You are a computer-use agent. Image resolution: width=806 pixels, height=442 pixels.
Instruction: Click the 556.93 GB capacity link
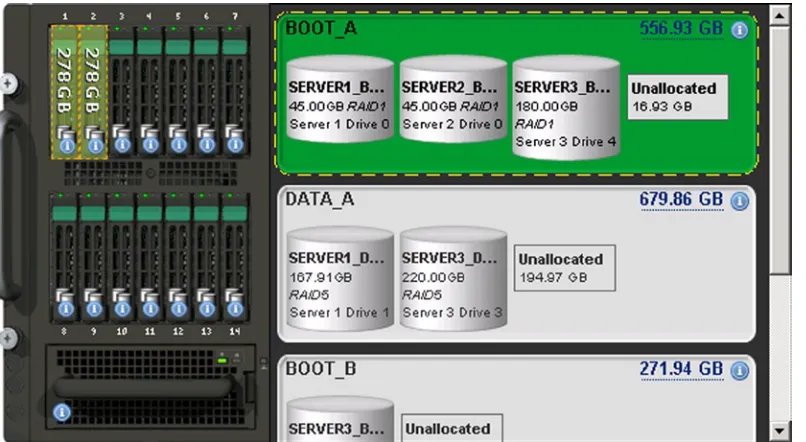click(681, 28)
